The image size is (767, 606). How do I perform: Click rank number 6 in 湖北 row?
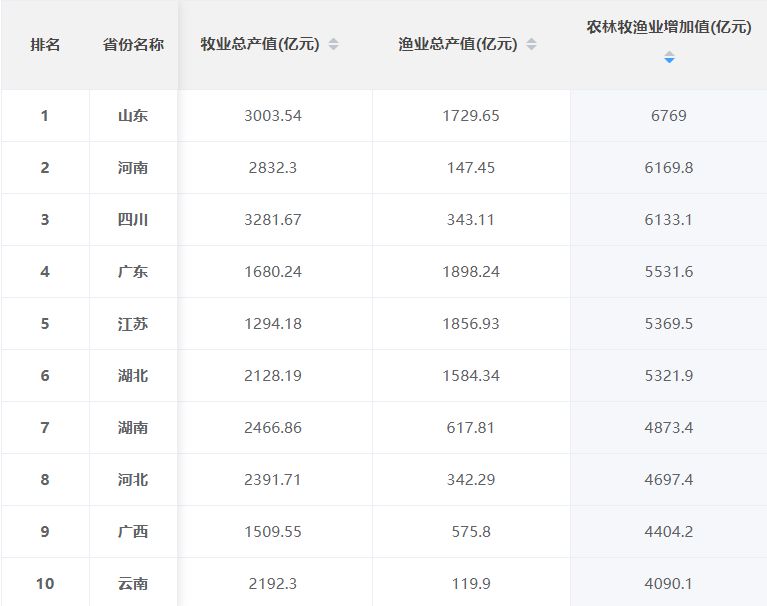click(x=45, y=376)
